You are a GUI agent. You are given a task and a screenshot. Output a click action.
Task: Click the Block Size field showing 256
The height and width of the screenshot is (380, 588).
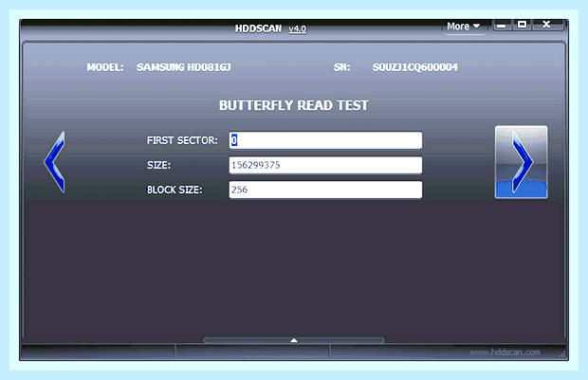click(325, 190)
